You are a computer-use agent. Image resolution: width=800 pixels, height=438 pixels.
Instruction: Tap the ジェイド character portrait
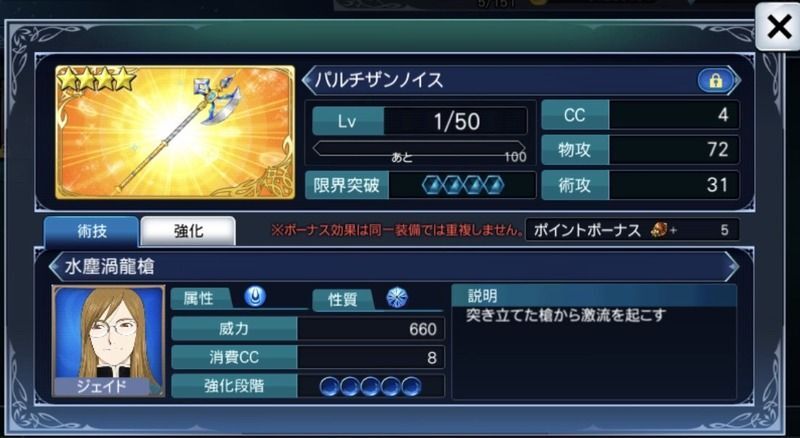109,341
